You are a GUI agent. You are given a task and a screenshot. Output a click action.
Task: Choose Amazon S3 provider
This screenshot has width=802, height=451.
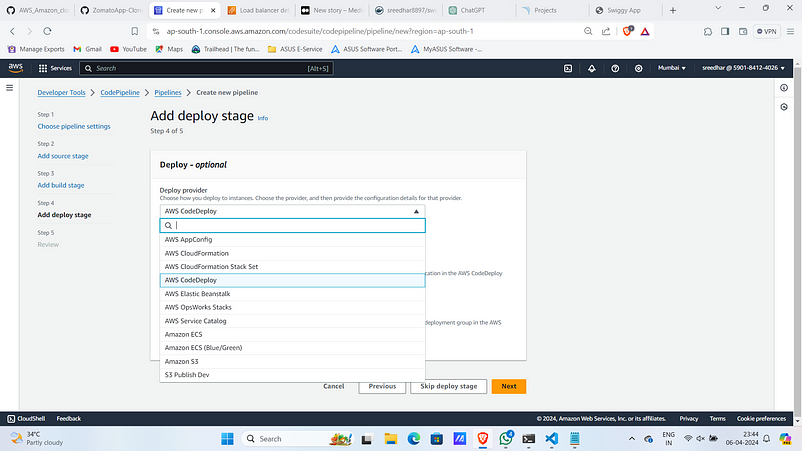point(292,361)
